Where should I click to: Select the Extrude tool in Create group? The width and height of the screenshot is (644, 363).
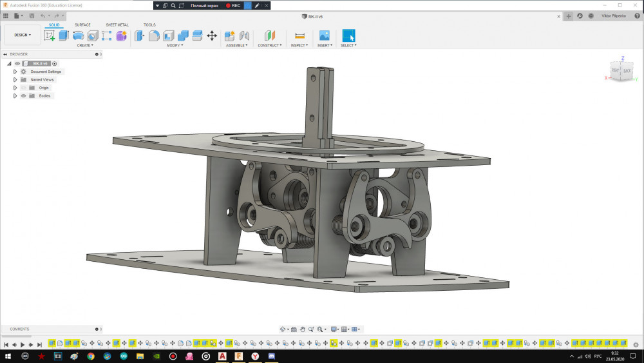click(64, 36)
